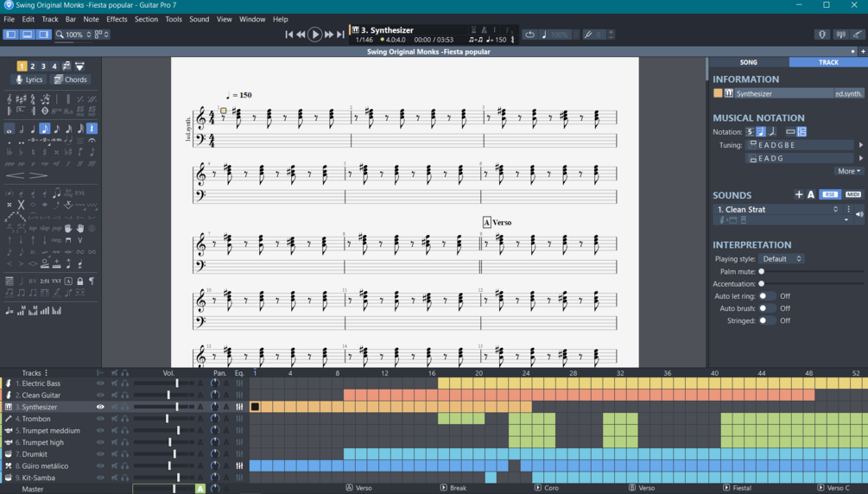This screenshot has width=868, height=494.
Task: Jump to the first bar
Action: [x=289, y=35]
